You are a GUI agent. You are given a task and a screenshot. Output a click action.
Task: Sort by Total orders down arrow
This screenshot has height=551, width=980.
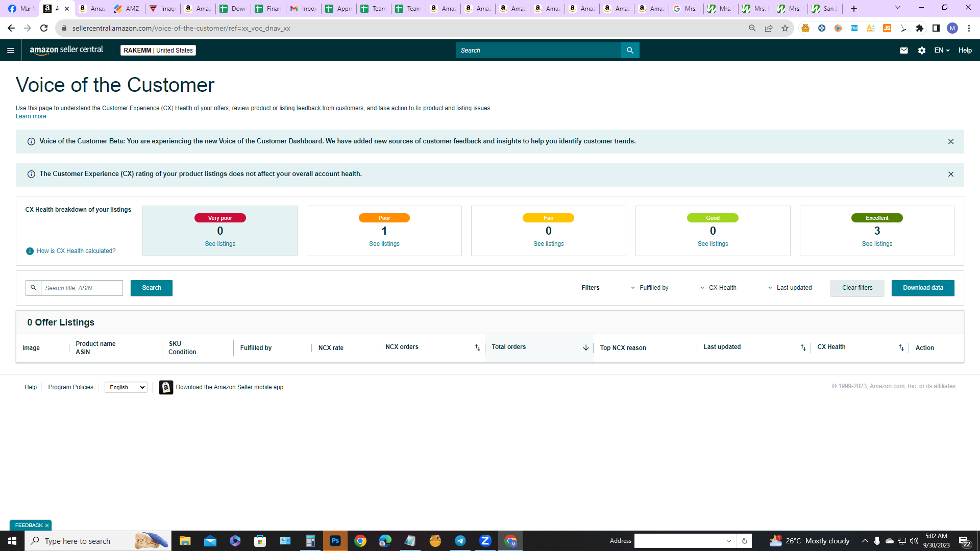point(586,347)
